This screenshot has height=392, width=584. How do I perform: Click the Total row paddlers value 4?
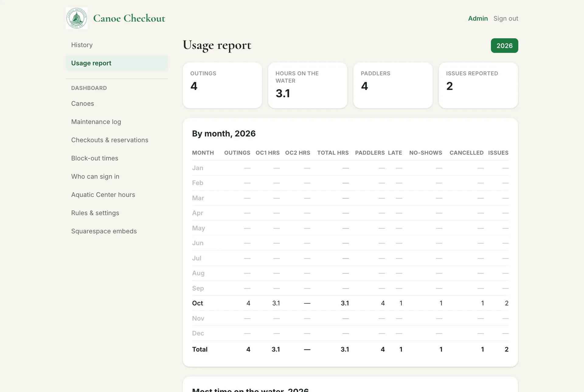(x=383, y=349)
